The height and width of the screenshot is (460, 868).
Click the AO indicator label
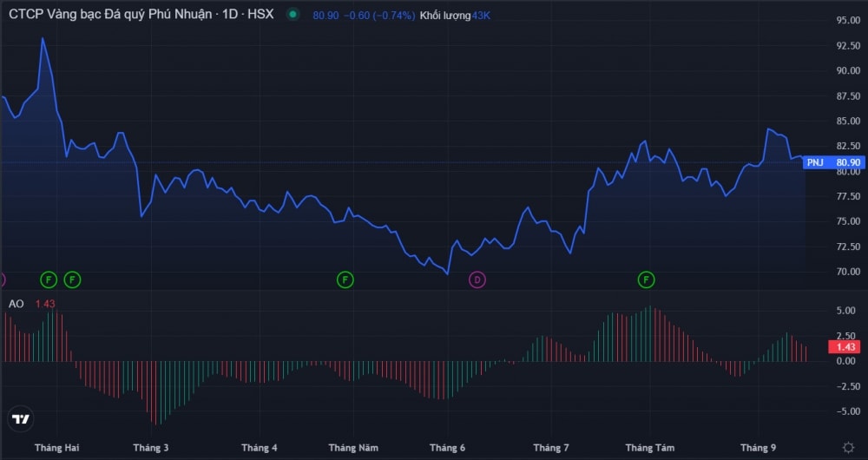point(16,304)
